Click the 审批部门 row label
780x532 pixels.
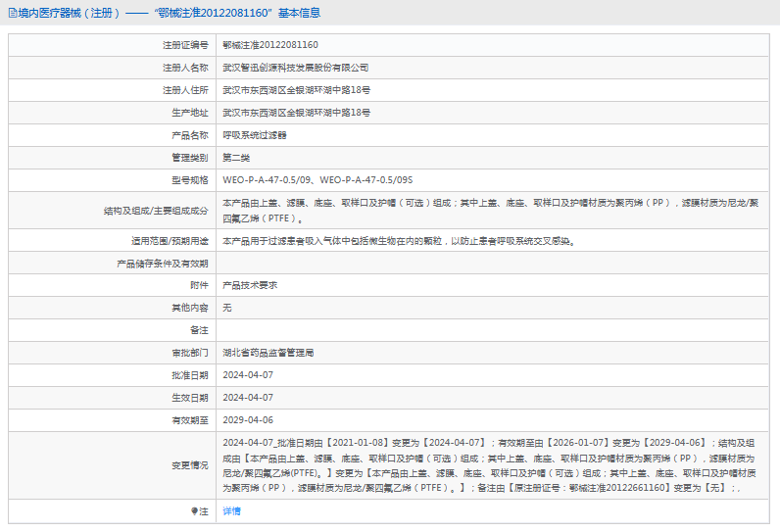(x=190, y=353)
